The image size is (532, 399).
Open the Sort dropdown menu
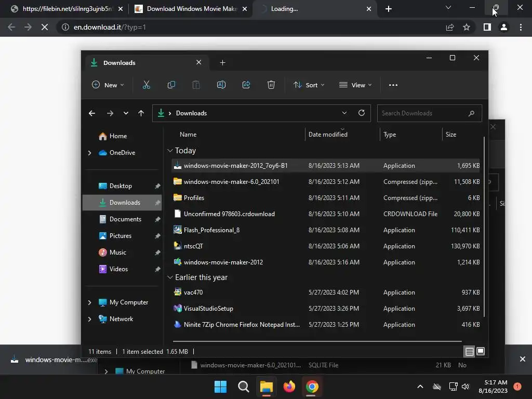pyautogui.click(x=309, y=85)
